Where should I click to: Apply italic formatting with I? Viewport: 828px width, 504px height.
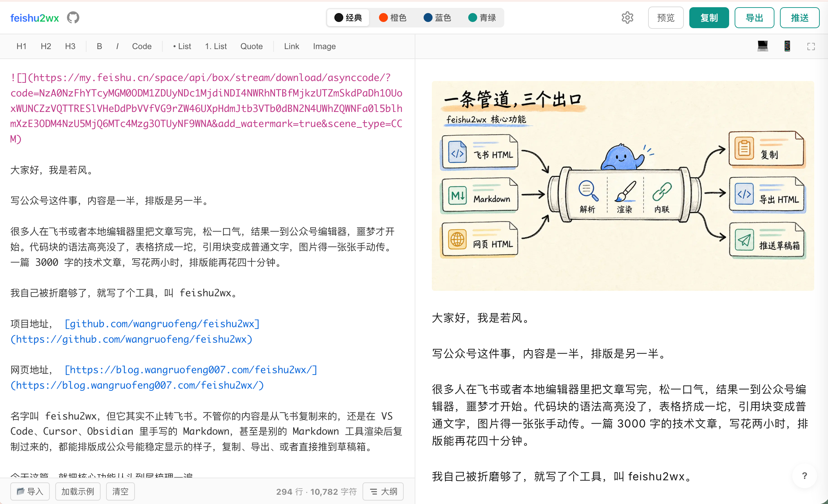pos(117,46)
